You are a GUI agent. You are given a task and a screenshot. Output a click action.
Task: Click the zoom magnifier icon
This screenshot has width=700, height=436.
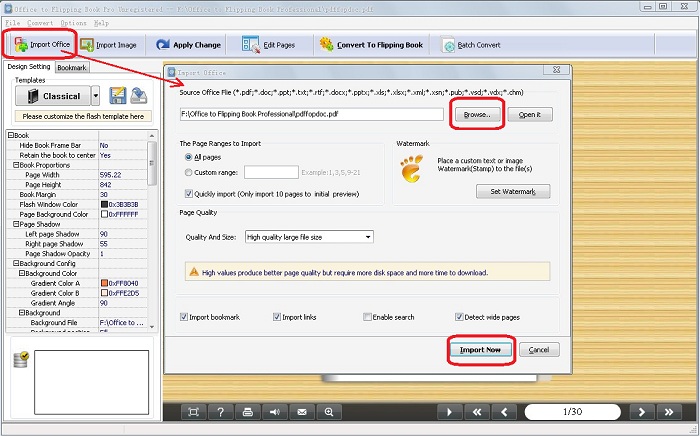pos(329,412)
